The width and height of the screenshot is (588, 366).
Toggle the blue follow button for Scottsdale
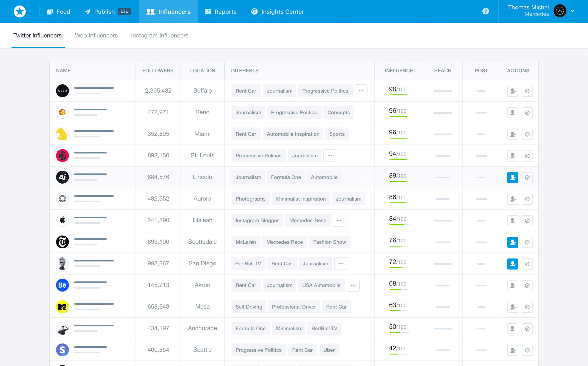[512, 242]
